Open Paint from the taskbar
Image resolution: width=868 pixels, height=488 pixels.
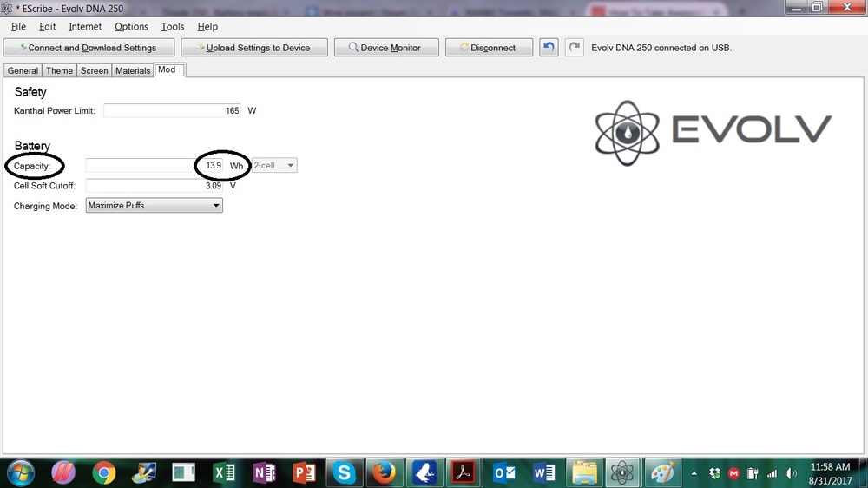662,473
